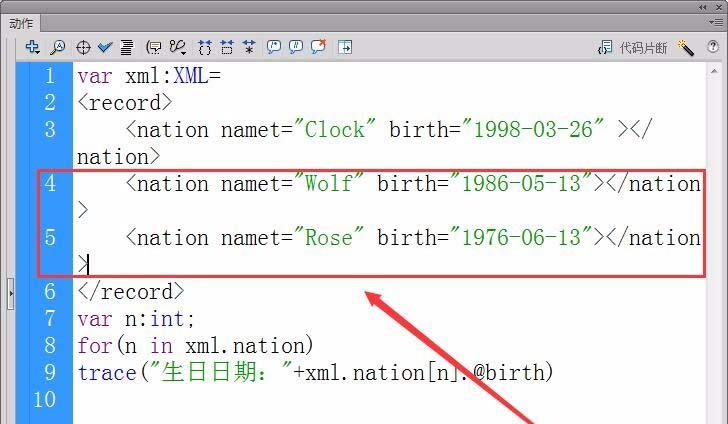Click the "1976-06-13" birth value

click(521, 237)
